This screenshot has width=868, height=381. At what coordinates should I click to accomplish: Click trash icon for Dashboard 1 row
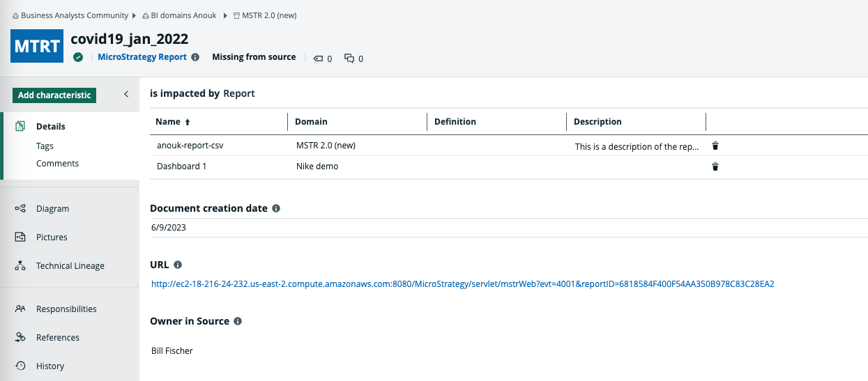click(715, 166)
